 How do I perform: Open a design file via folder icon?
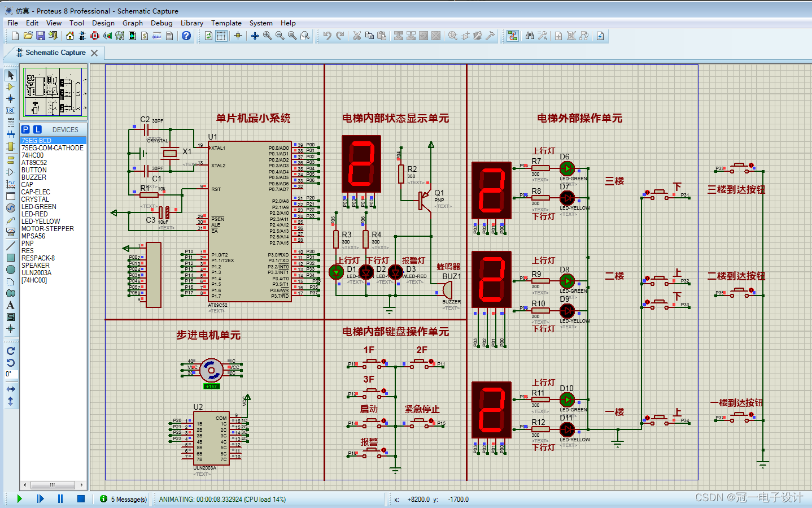(x=28, y=36)
